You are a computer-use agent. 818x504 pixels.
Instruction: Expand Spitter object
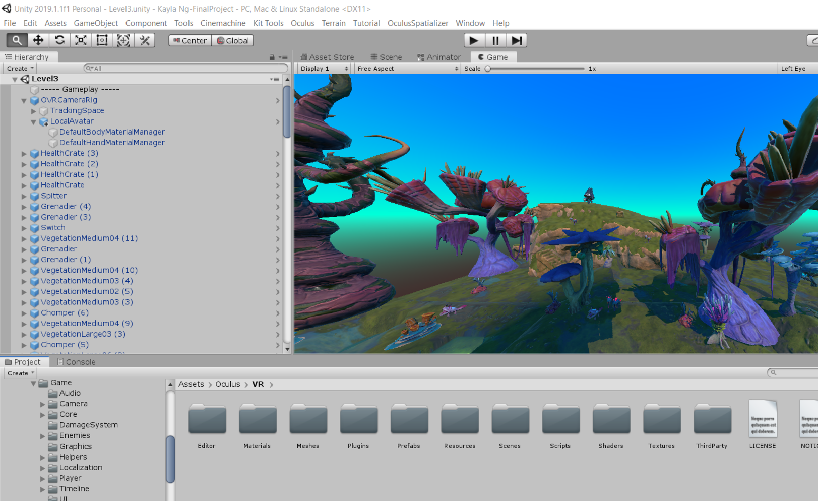(x=24, y=196)
